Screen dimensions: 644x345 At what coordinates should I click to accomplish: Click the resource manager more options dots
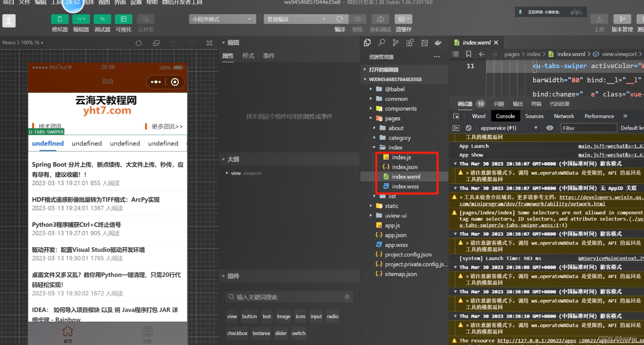pos(437,57)
